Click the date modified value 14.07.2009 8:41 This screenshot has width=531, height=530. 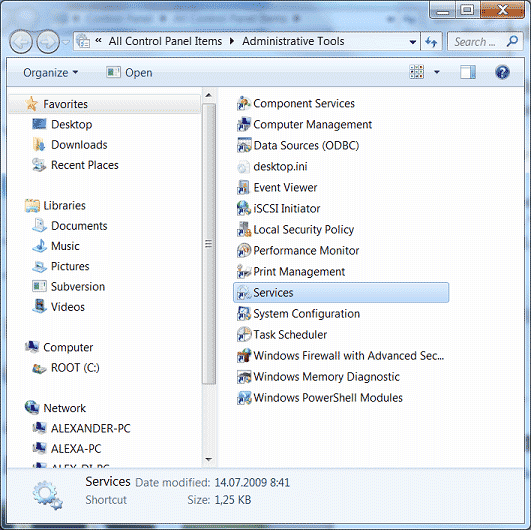coord(252,482)
